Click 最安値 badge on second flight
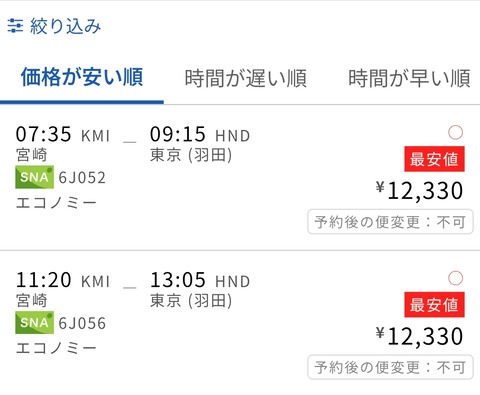The width and height of the screenshot is (480, 395). (434, 305)
